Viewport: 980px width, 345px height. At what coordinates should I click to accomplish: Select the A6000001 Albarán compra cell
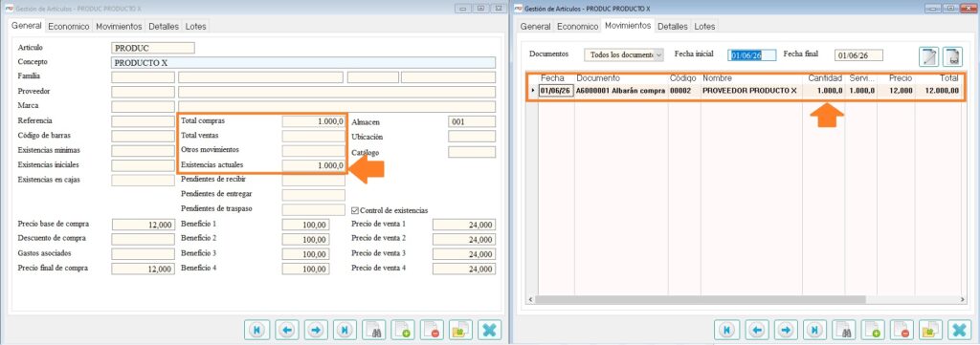pos(620,91)
